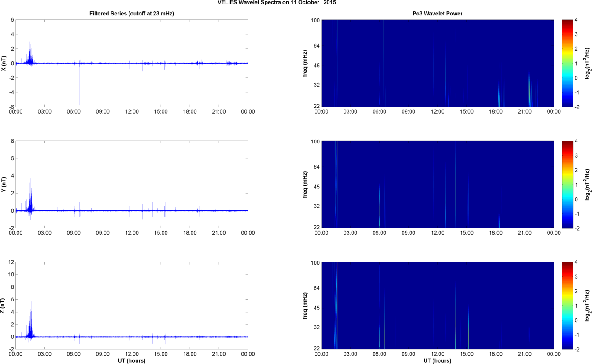The image size is (592, 364).
Task: Click the "UT (hours)" label under the Z spectrogram
Action: (437, 360)
